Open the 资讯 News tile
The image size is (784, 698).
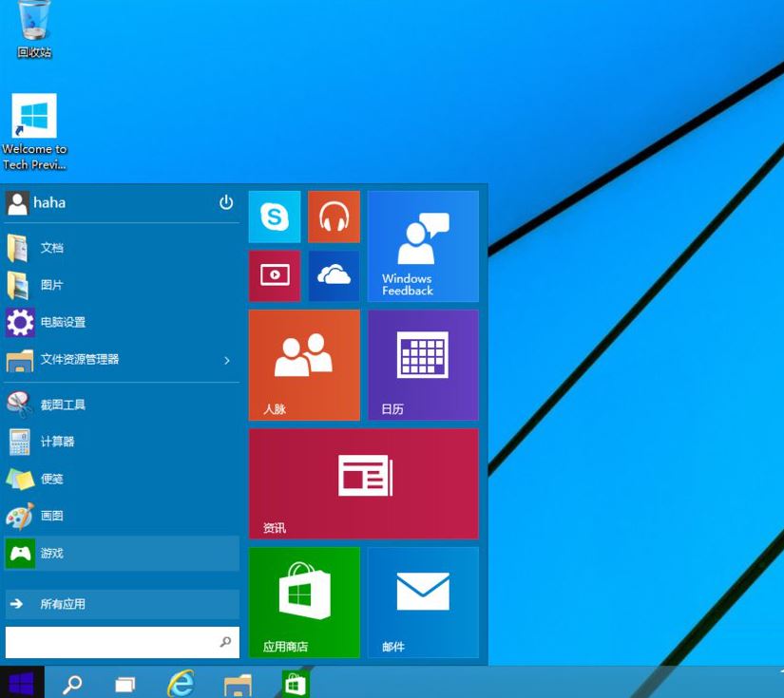pos(363,483)
